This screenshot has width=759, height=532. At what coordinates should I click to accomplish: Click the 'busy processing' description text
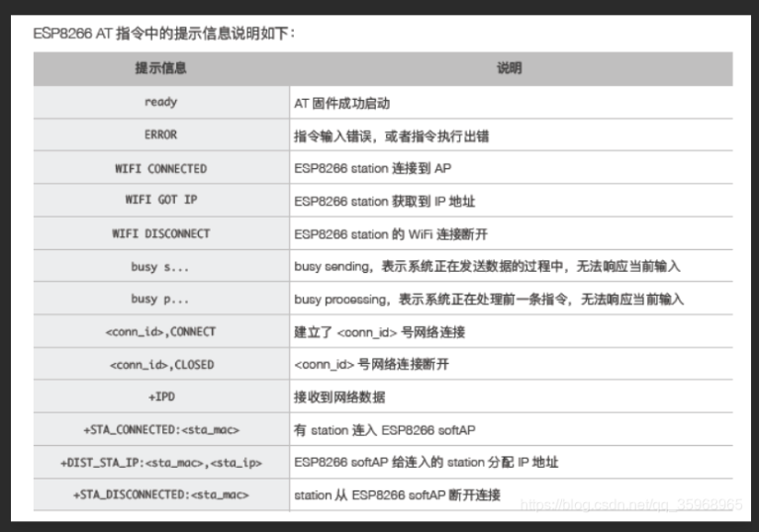point(489,300)
